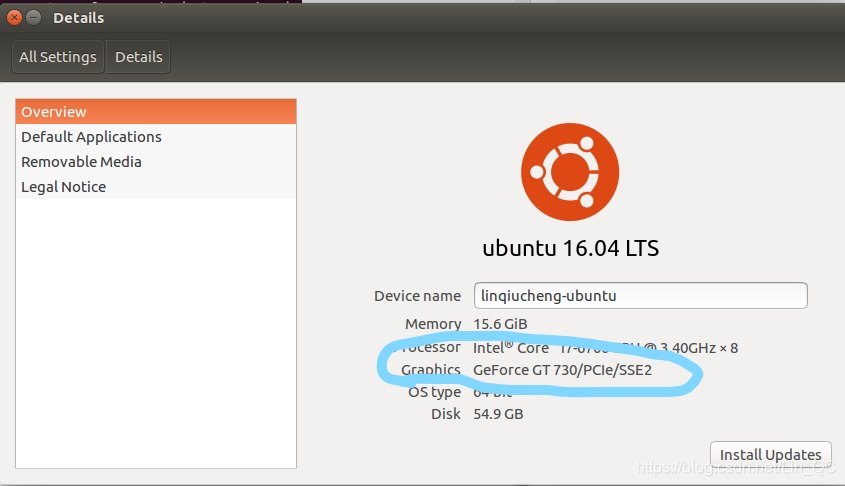Click the 'OS type' label
The width and height of the screenshot is (845, 486).
click(x=434, y=392)
